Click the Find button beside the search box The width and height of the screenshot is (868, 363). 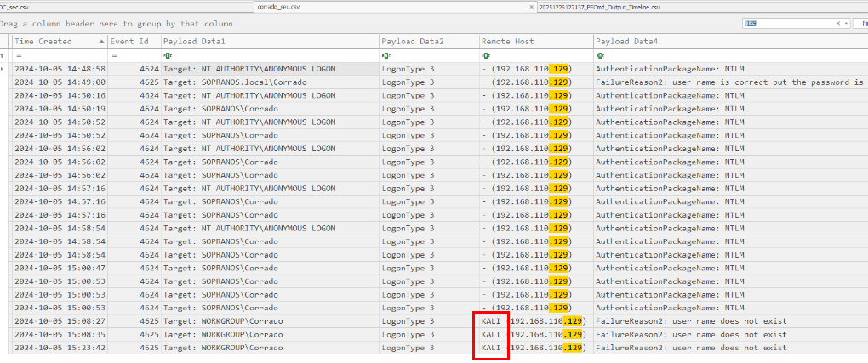[x=859, y=24]
